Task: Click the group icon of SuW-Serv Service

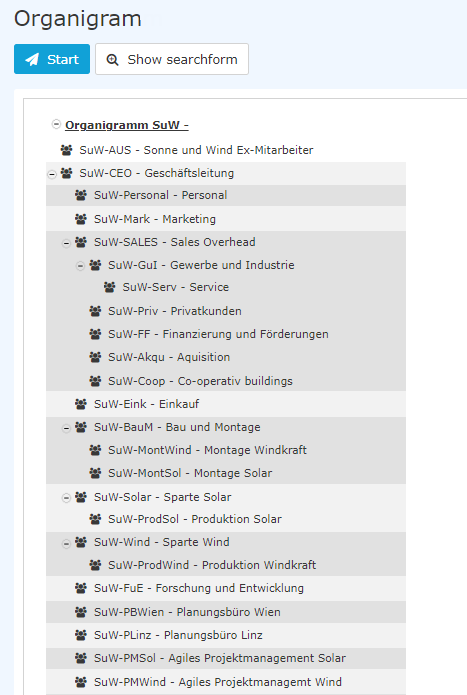Action: pyautogui.click(x=109, y=287)
